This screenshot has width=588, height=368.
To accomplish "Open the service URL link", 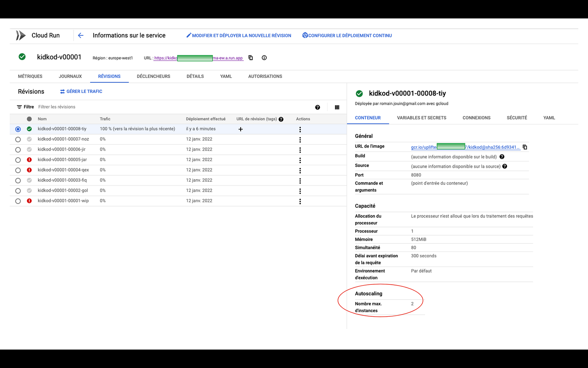I will coord(199,58).
